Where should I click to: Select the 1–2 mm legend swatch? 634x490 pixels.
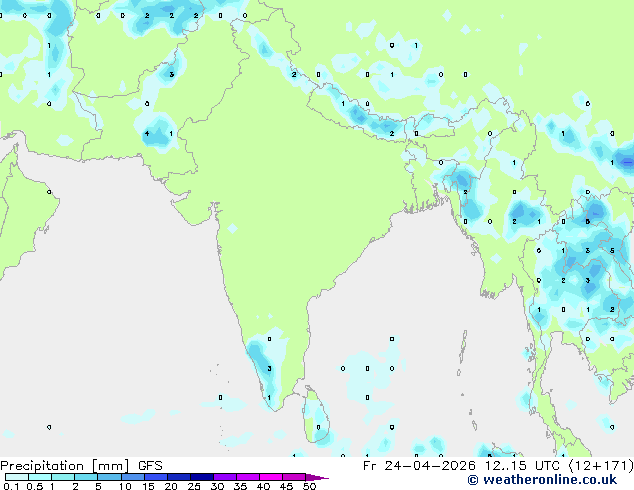click(63, 477)
